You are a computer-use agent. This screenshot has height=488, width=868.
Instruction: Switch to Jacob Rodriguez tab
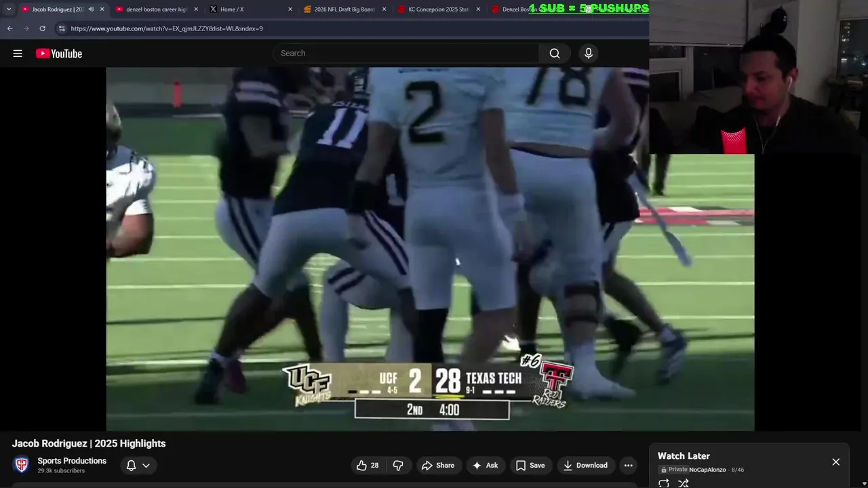pyautogui.click(x=58, y=9)
